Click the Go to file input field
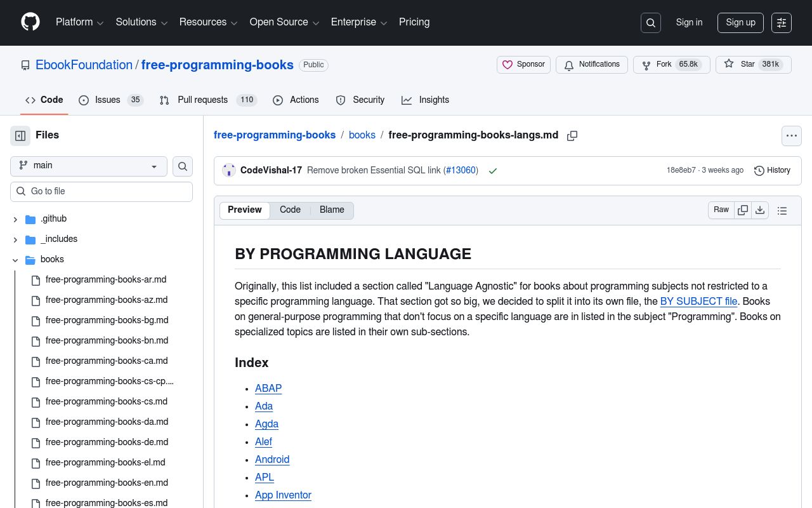 tap(101, 191)
